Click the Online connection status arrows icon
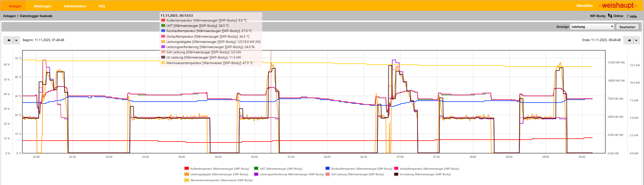This screenshot has height=185, width=644. point(610,16)
